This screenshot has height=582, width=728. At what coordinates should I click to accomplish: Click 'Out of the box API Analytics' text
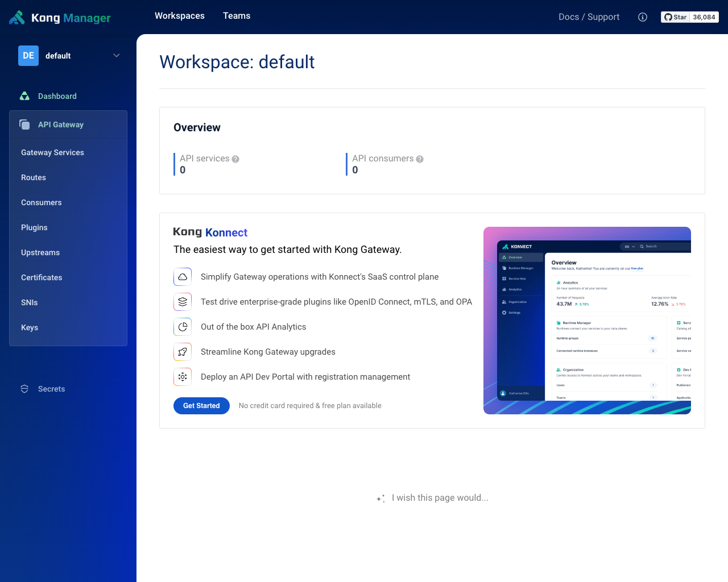point(253,327)
